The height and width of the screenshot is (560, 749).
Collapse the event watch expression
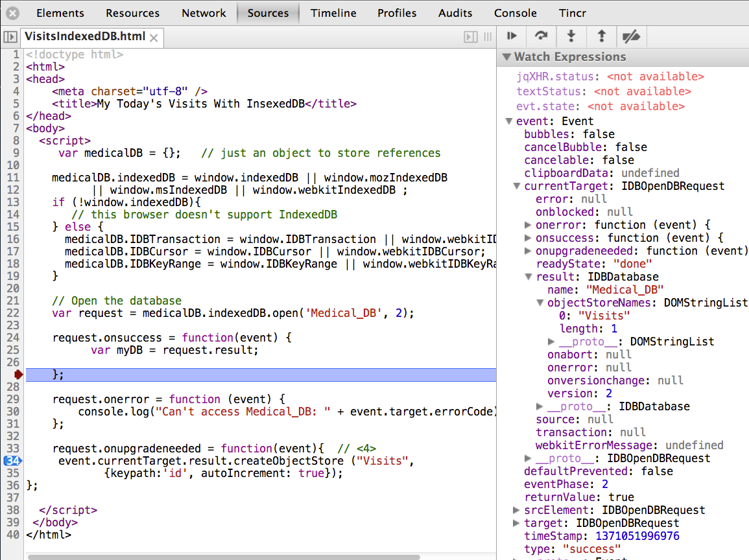(508, 121)
